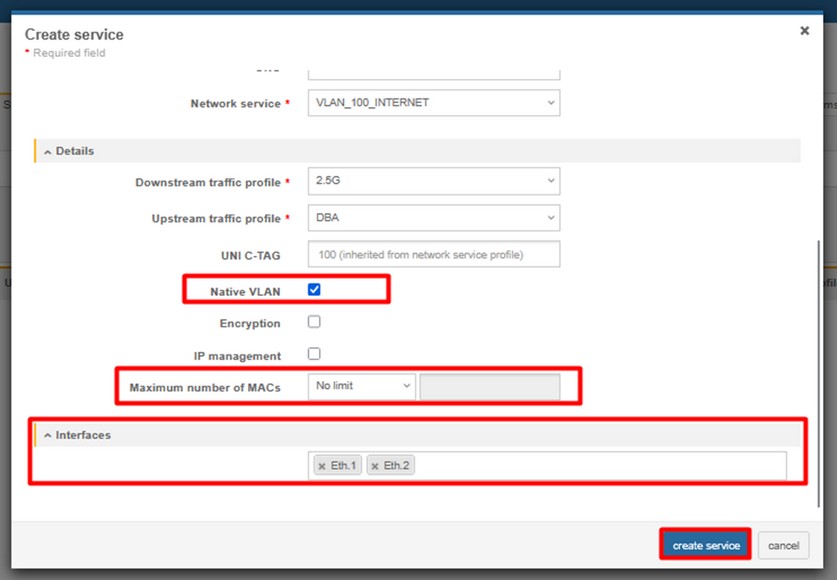Click the cancel button
Image resolution: width=837 pixels, height=580 pixels.
tap(783, 546)
